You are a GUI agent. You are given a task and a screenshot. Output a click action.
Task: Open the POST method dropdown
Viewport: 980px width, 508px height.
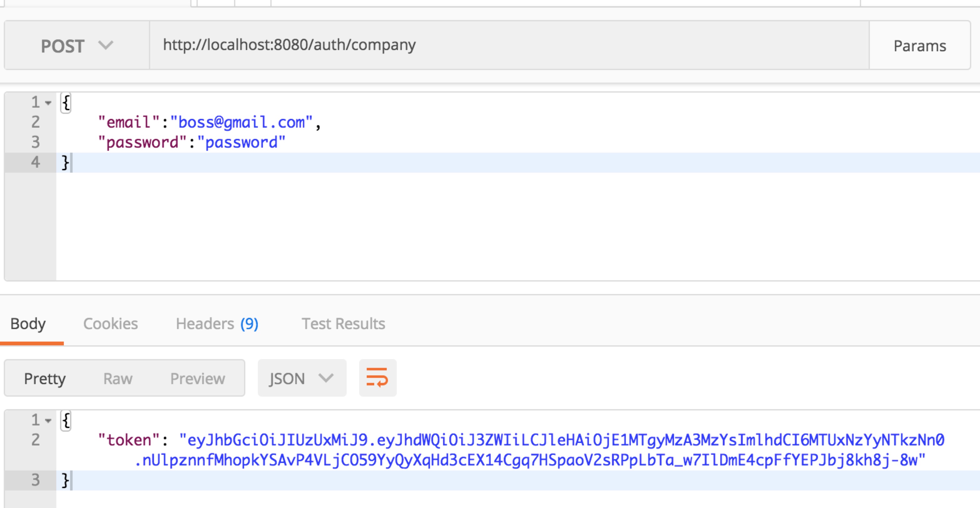point(77,46)
